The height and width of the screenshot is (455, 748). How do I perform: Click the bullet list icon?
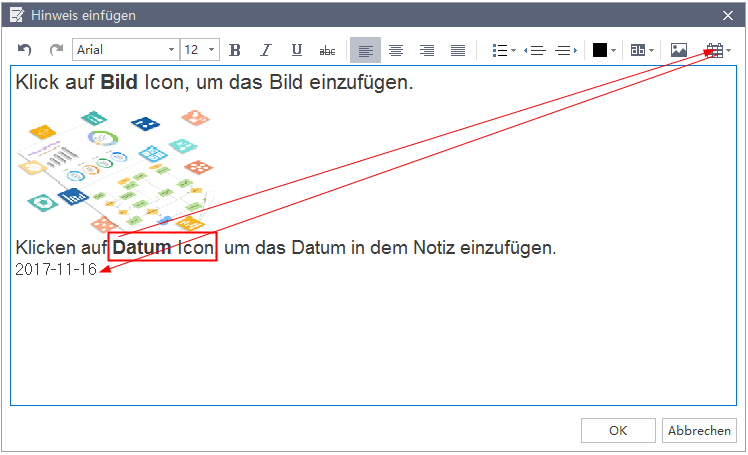coord(500,50)
